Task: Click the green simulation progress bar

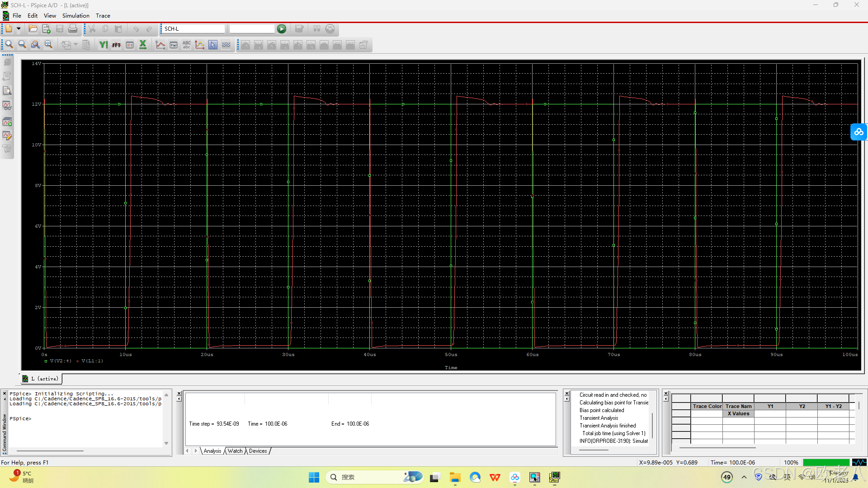Action: 826,462
